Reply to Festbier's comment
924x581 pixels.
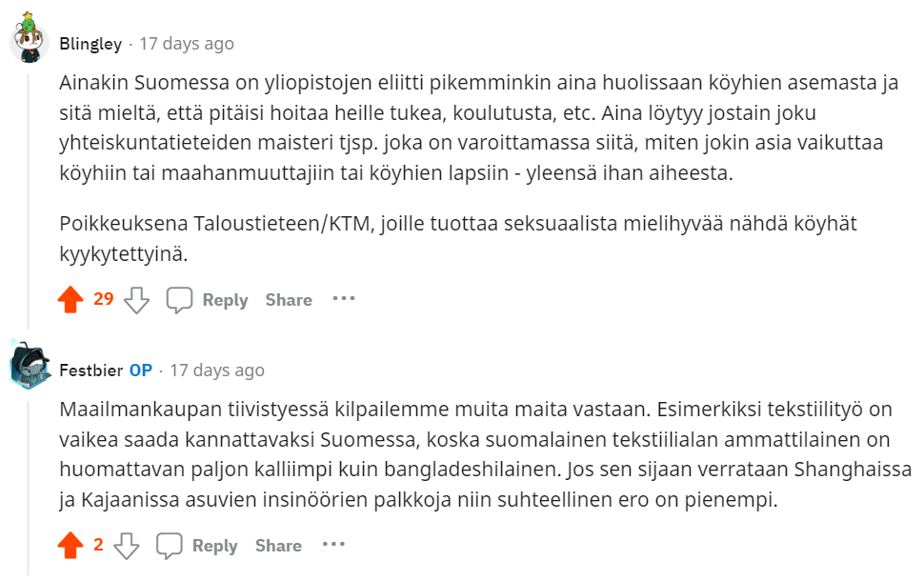click(x=214, y=546)
